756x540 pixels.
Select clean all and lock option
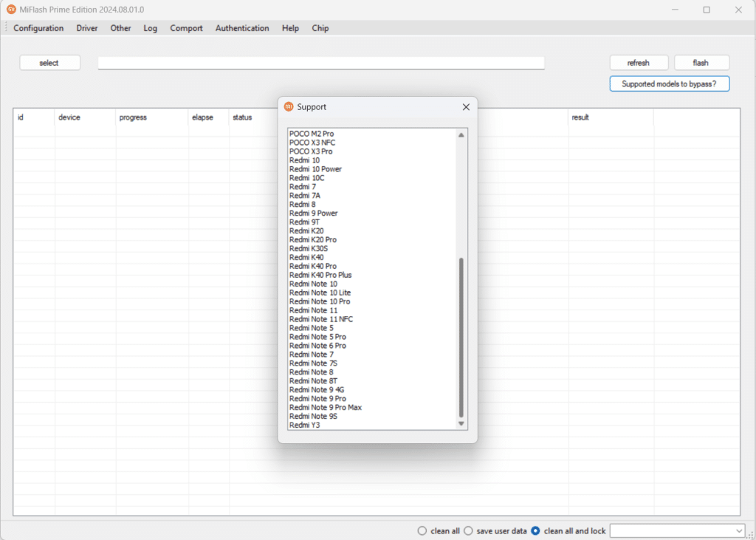tap(535, 531)
